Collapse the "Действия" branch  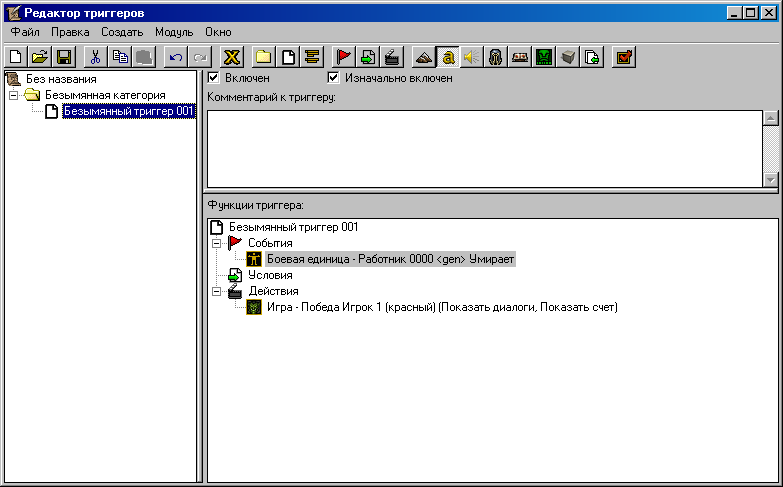216,291
